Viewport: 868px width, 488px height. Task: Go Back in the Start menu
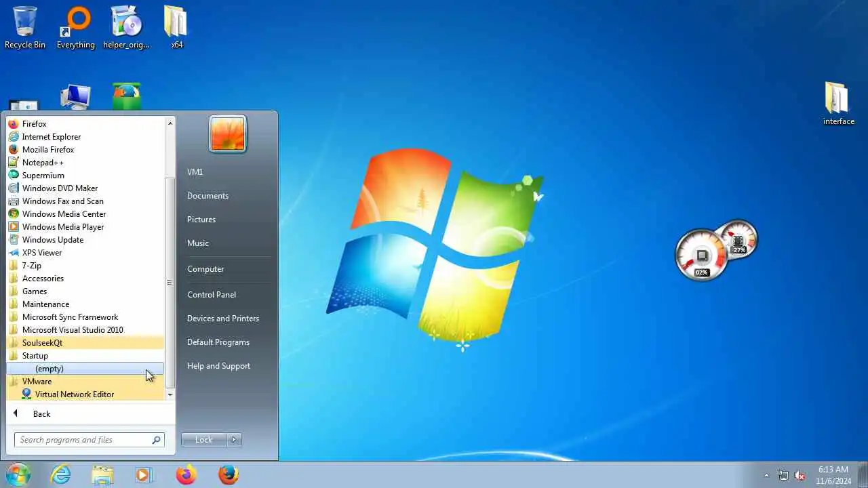pyautogui.click(x=42, y=414)
